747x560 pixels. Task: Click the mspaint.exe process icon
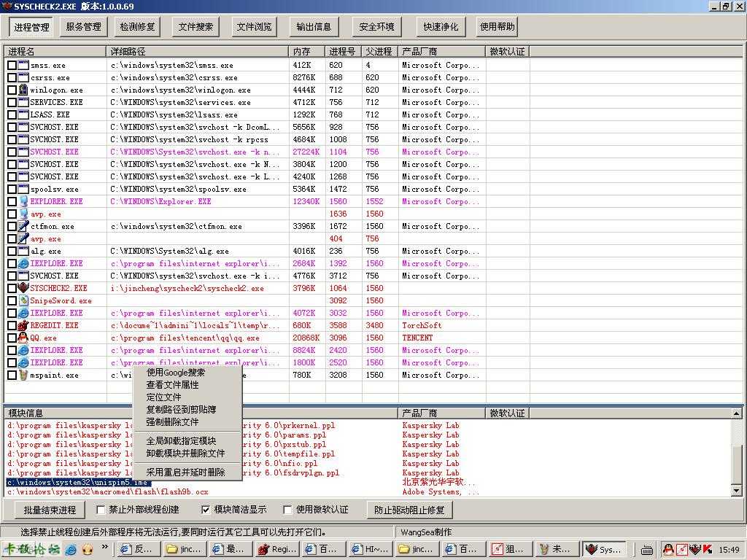[23, 374]
